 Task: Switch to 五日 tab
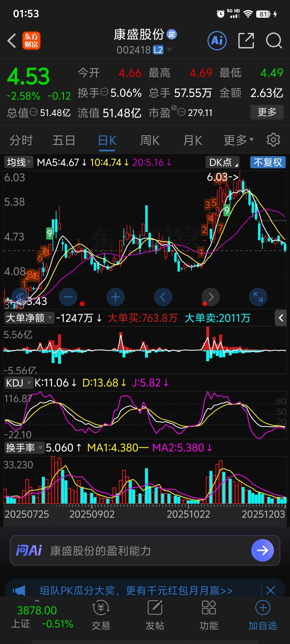click(x=64, y=140)
